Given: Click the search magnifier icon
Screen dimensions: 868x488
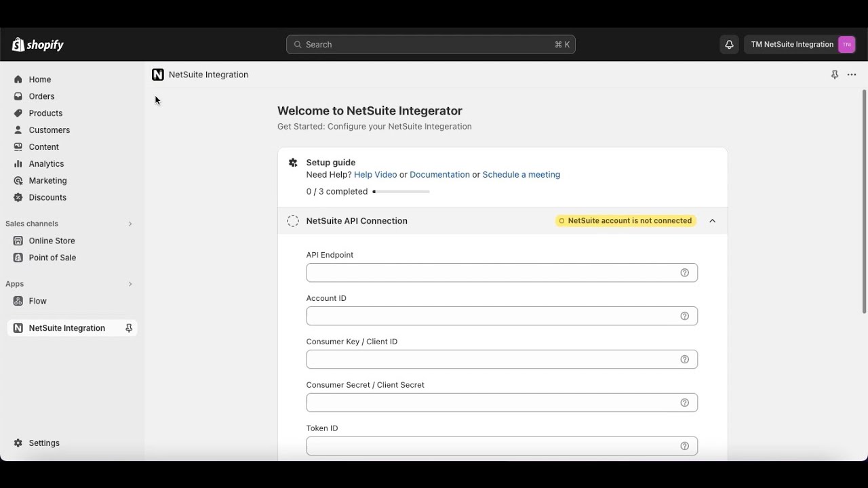Looking at the screenshot, I should click(x=298, y=45).
